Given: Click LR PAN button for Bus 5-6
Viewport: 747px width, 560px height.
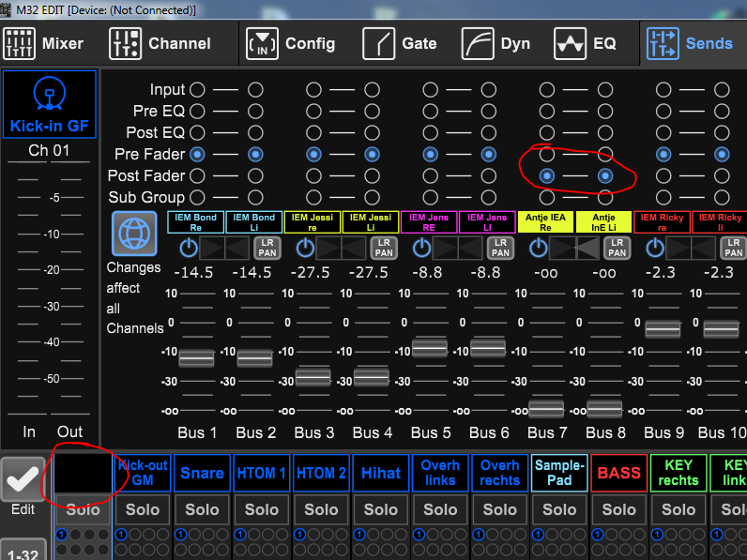Looking at the screenshot, I should point(500,248).
